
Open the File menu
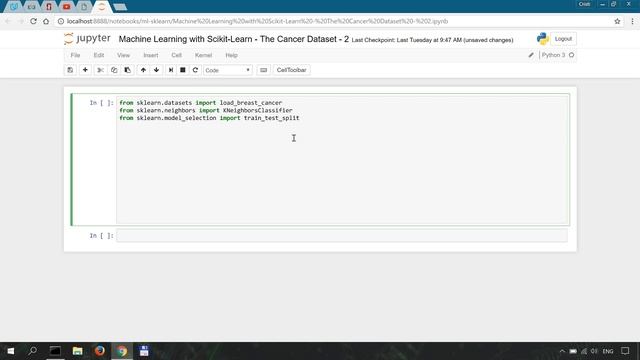click(x=76, y=55)
